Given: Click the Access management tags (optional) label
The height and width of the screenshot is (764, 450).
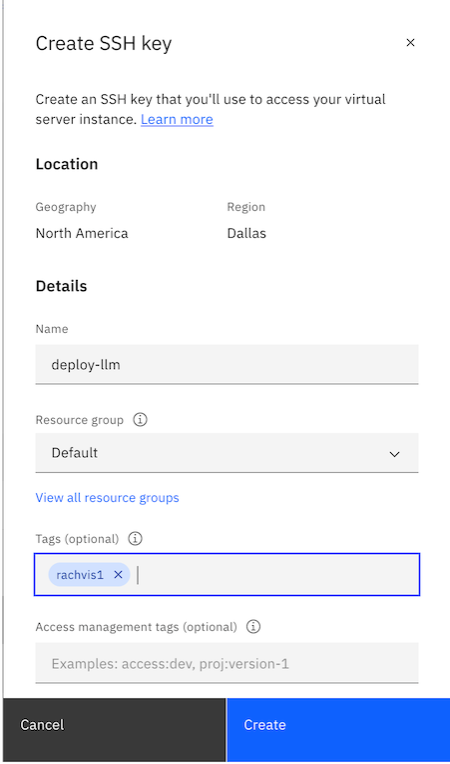Looking at the screenshot, I should point(136,627).
